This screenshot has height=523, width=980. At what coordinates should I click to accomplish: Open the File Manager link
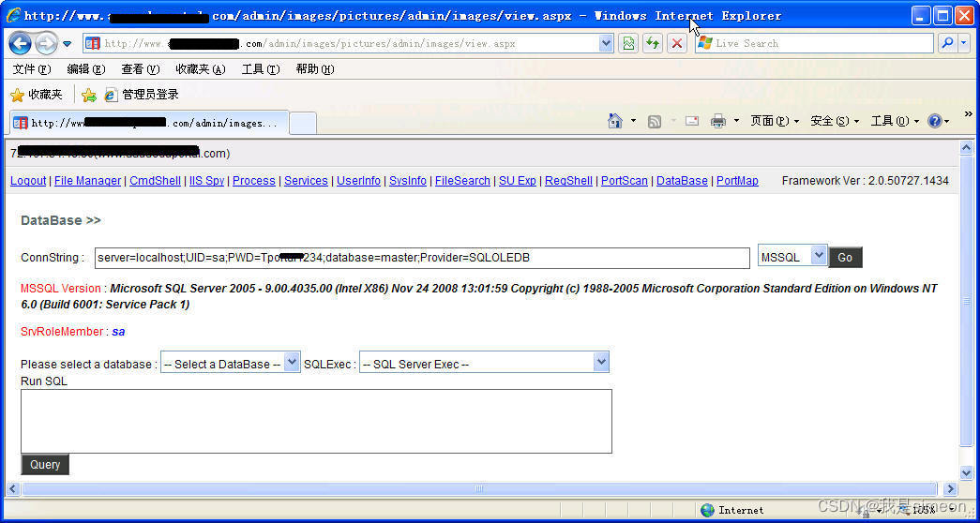coord(87,181)
